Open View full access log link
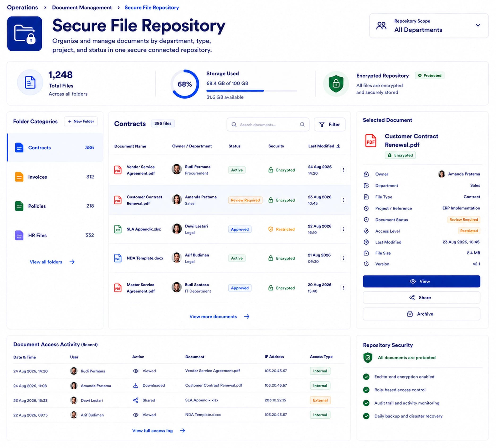 [159, 431]
